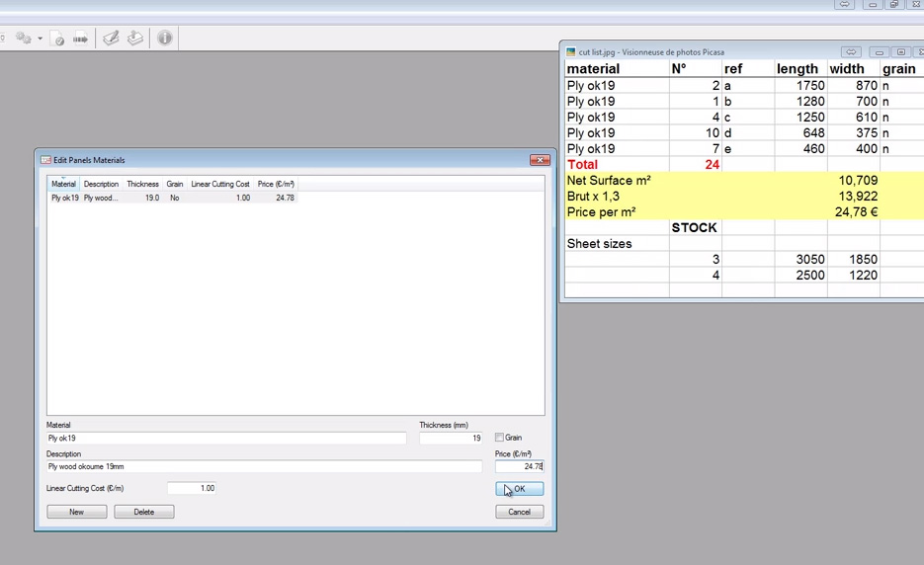Screen dimensions: 924x565
Task: Click the red total count 24
Action: tap(712, 165)
